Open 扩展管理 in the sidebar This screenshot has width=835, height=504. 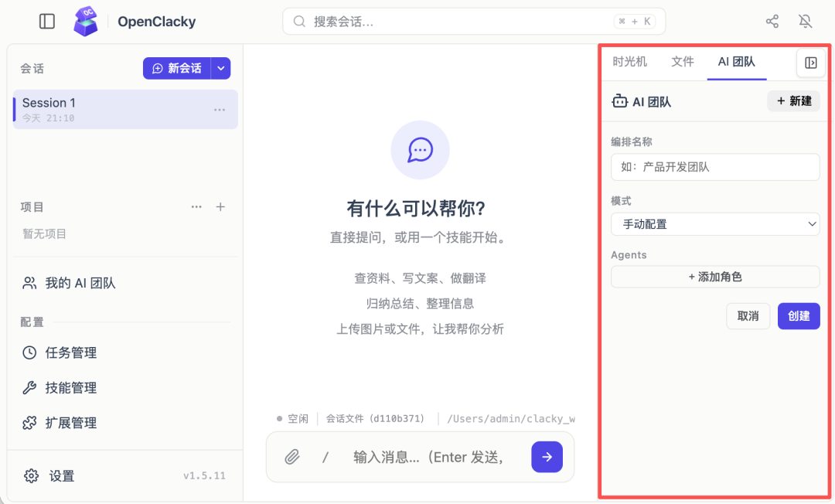(59, 423)
